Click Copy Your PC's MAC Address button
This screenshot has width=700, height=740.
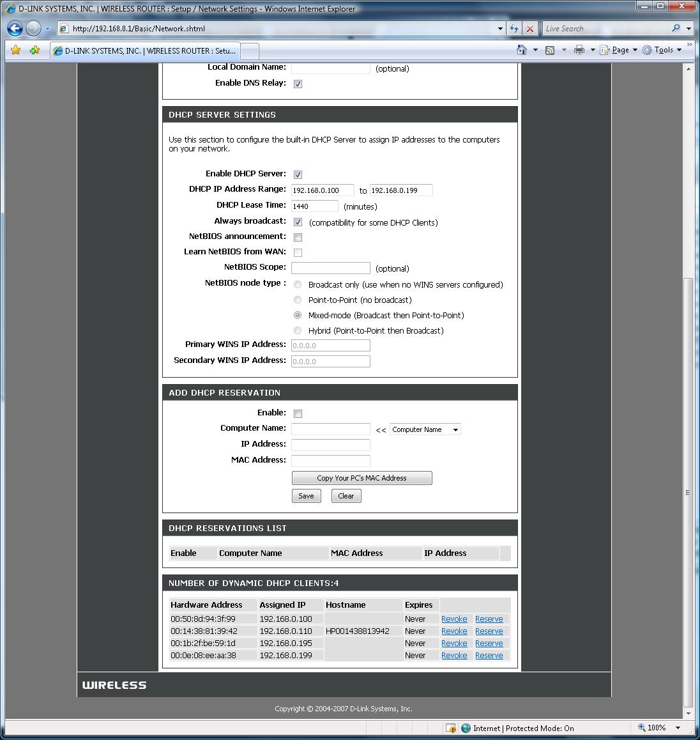361,478
